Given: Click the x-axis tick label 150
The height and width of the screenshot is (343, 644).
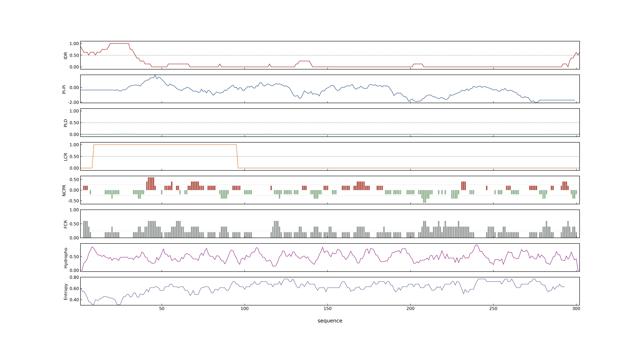Looking at the screenshot, I should coord(327,308).
